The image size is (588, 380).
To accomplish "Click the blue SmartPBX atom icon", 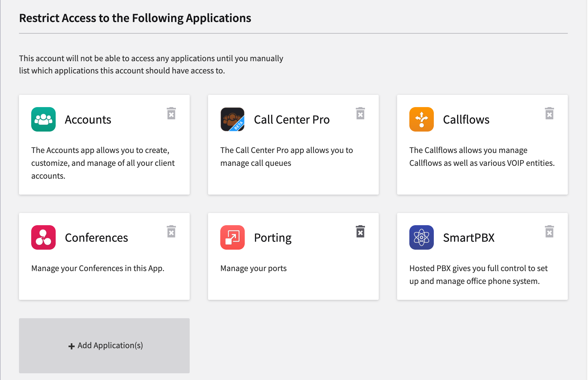I will (x=422, y=237).
